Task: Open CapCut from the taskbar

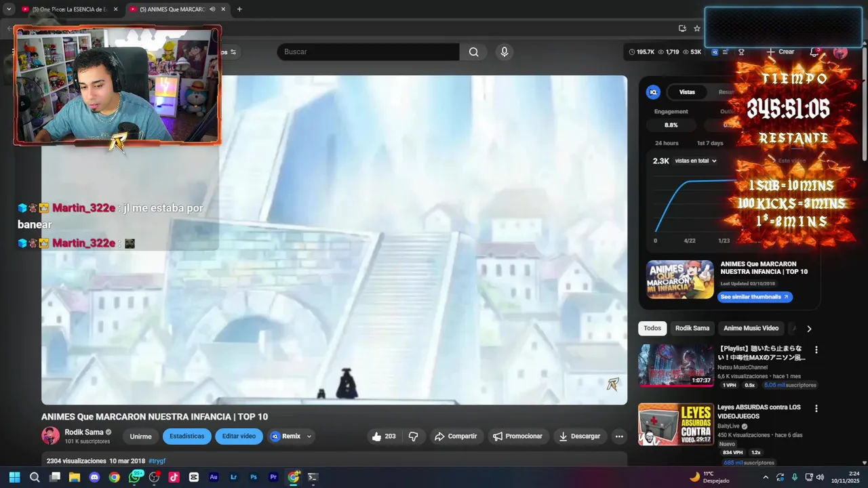Action: coord(194,477)
